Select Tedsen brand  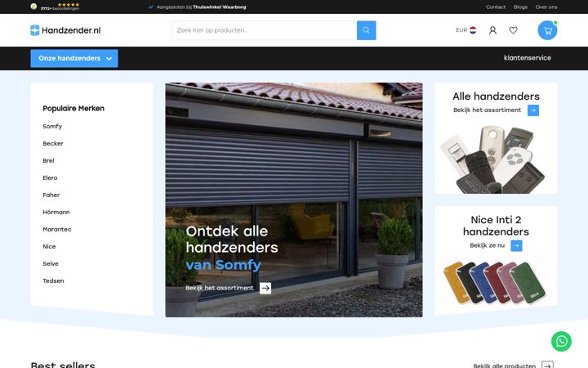click(53, 280)
